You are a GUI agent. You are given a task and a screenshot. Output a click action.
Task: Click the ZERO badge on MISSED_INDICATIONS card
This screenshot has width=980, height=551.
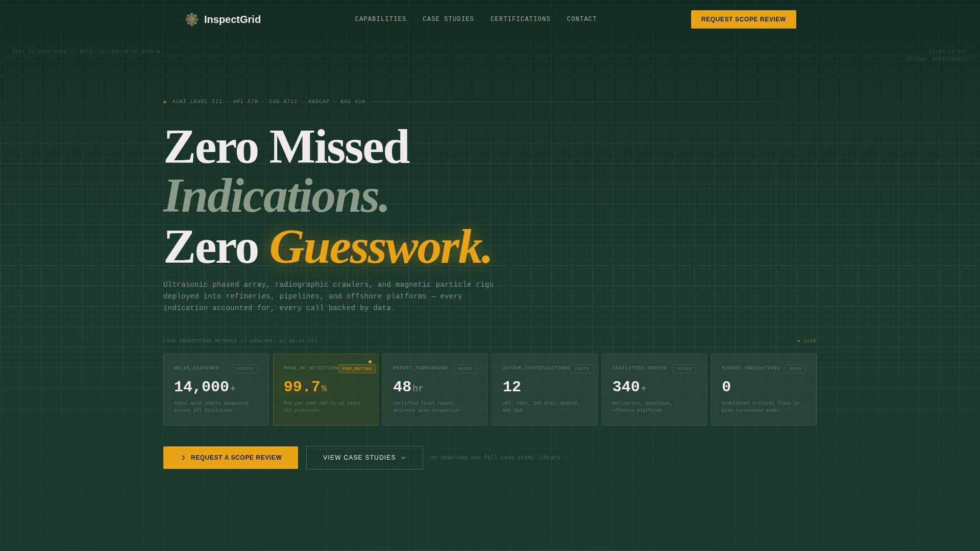[796, 368]
